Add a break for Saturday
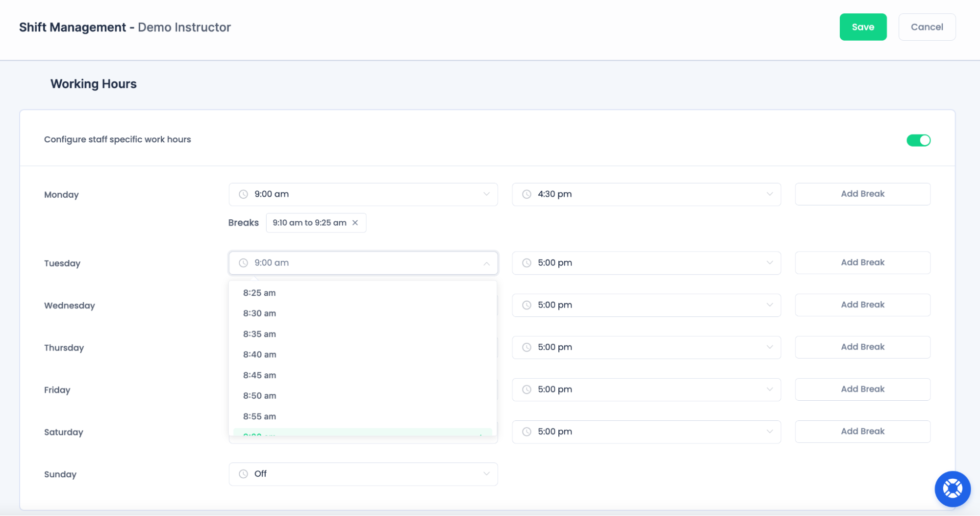 click(862, 431)
